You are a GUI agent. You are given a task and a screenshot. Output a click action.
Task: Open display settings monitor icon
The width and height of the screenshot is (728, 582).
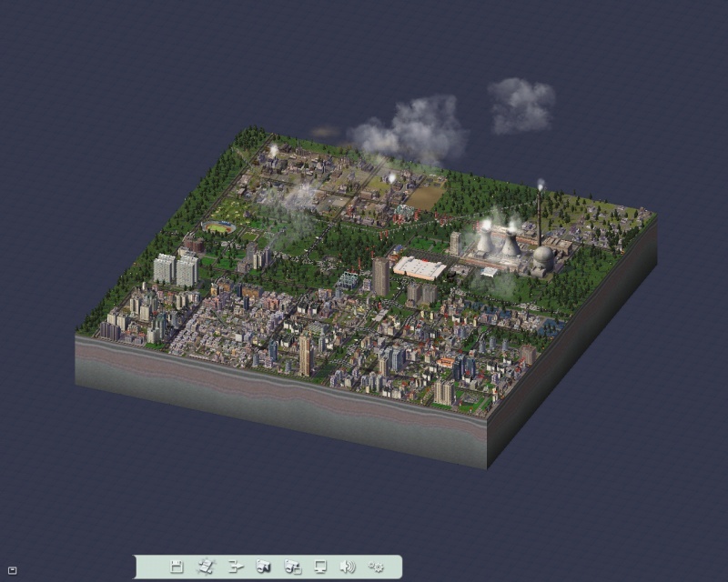320,567
